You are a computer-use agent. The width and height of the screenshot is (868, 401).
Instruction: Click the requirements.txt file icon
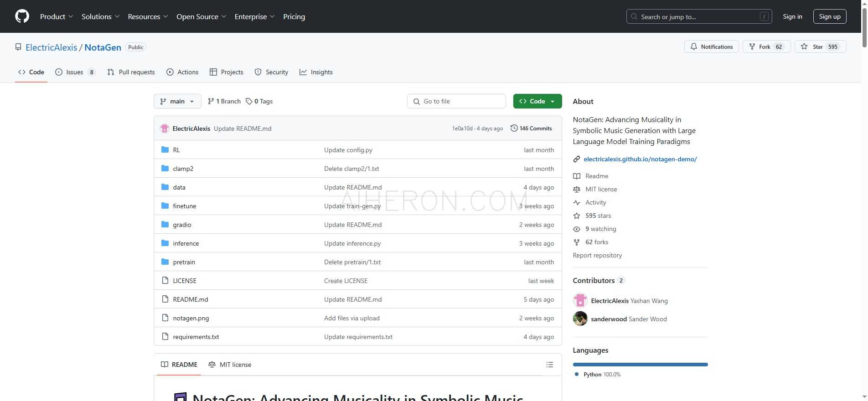(x=165, y=337)
